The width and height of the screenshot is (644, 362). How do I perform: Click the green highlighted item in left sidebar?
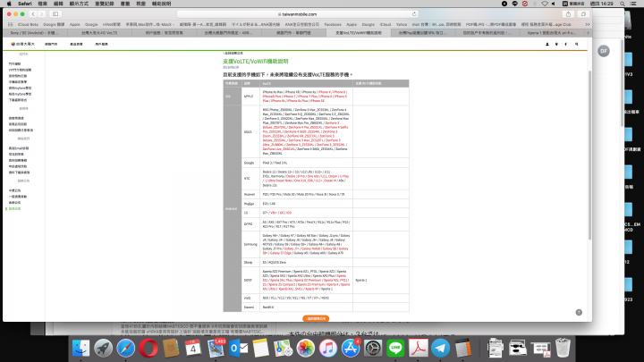pyautogui.click(x=14, y=208)
